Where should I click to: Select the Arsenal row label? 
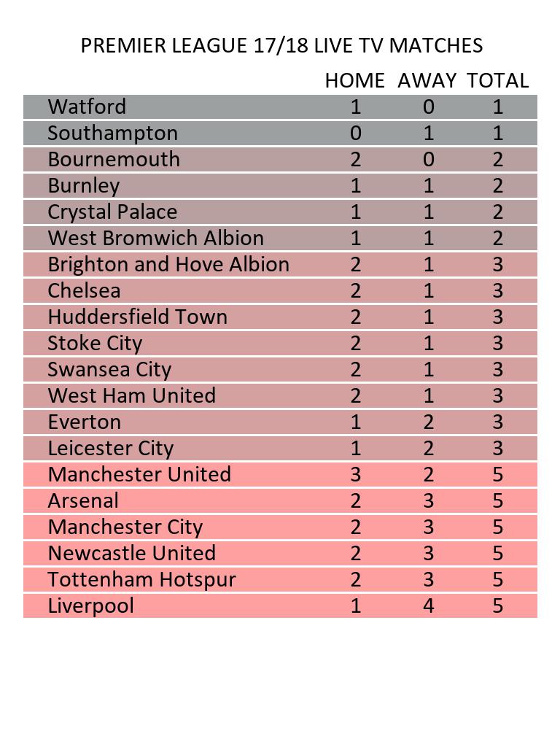[82, 501]
